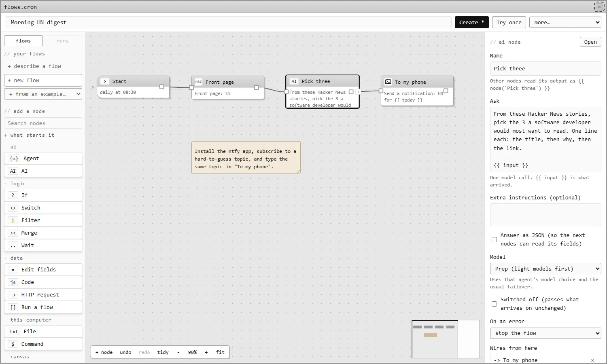Screen dimensions: 607x364
Task: Add a Switch logic node
Action: 43,208
